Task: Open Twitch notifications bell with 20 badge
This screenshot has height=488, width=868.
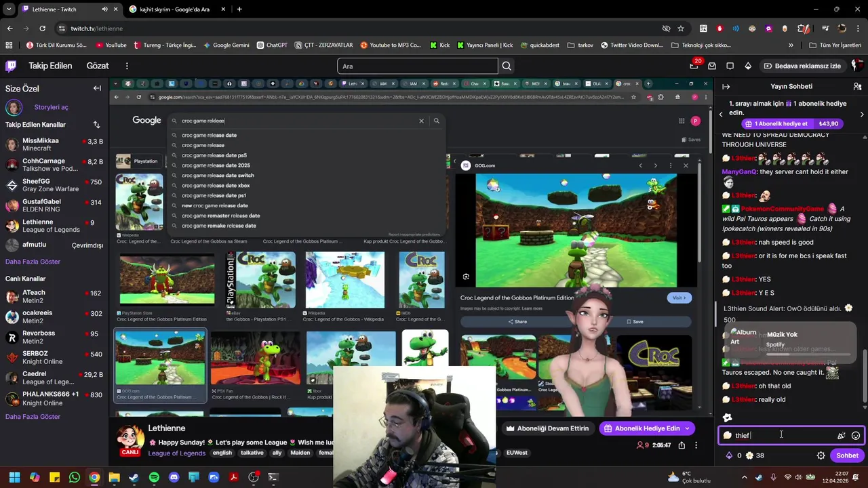Action: (694, 66)
